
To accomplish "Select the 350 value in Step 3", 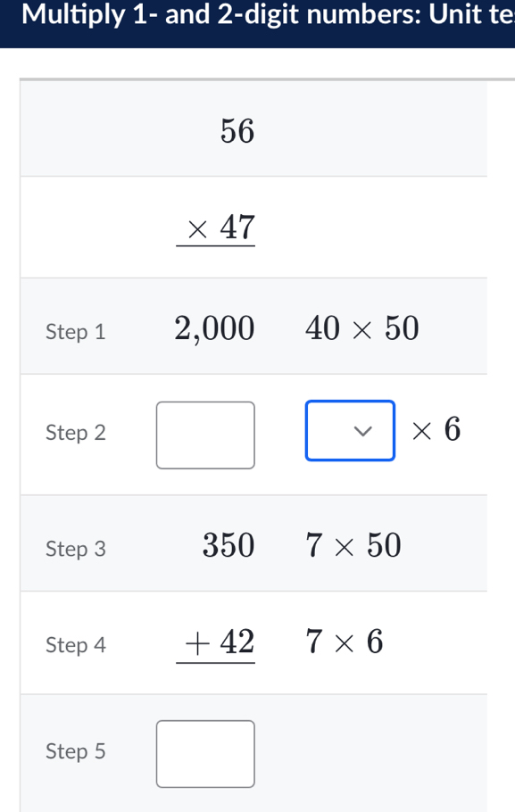I will click(x=228, y=545).
